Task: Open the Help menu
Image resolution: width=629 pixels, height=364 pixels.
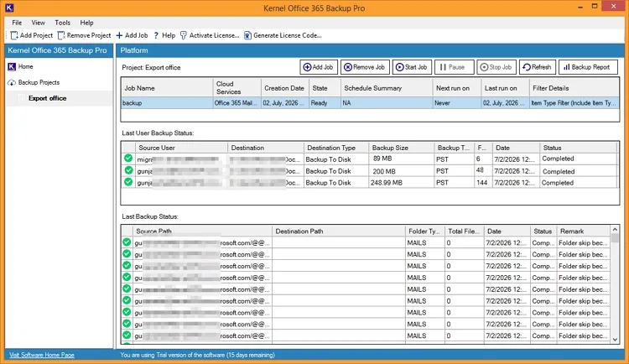Action: point(86,23)
